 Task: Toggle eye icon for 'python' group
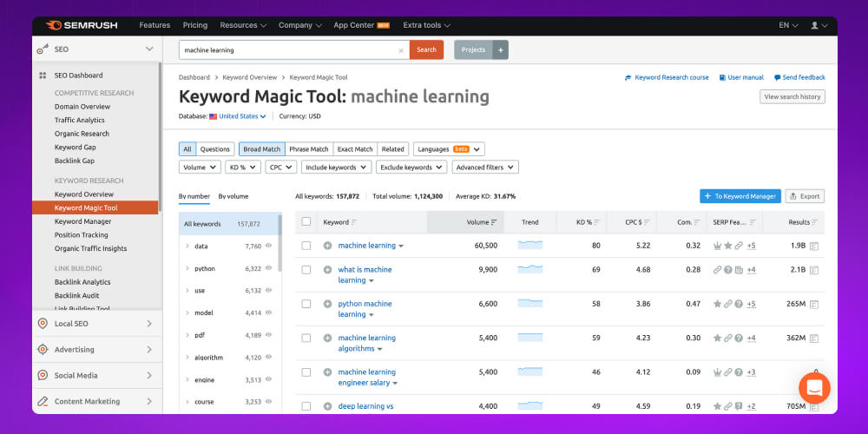[268, 268]
